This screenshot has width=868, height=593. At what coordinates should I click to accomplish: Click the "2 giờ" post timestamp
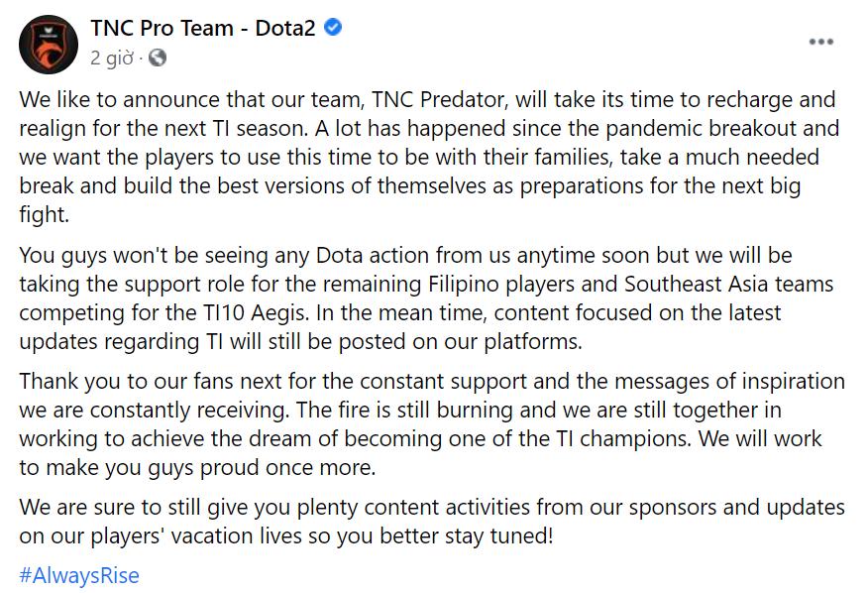pos(111,58)
